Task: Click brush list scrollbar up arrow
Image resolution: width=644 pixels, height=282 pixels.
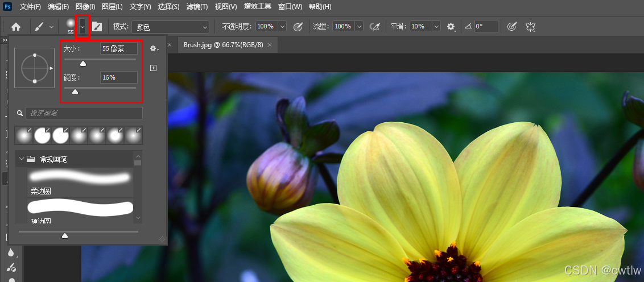Action: 138,156
